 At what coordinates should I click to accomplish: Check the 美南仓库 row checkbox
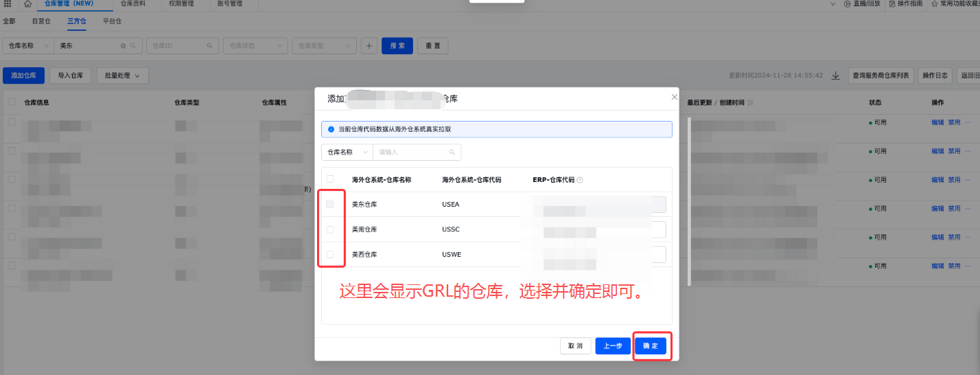point(330,229)
